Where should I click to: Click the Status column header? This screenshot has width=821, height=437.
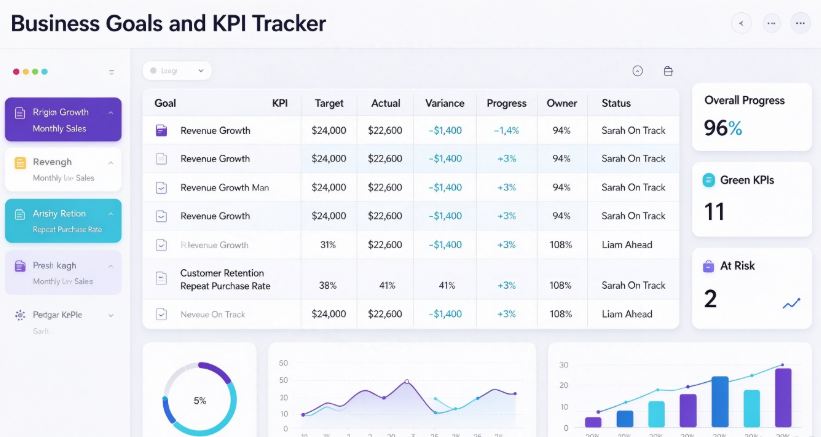coord(616,103)
